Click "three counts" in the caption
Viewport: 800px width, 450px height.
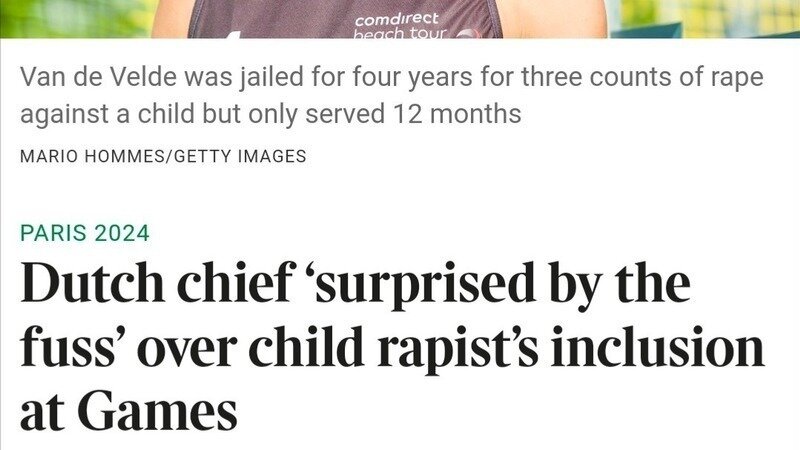pos(580,77)
